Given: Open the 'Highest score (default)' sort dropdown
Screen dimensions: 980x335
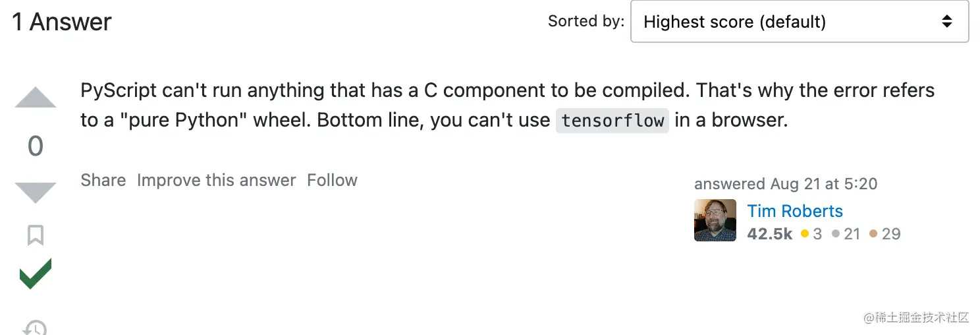Looking at the screenshot, I should [800, 22].
